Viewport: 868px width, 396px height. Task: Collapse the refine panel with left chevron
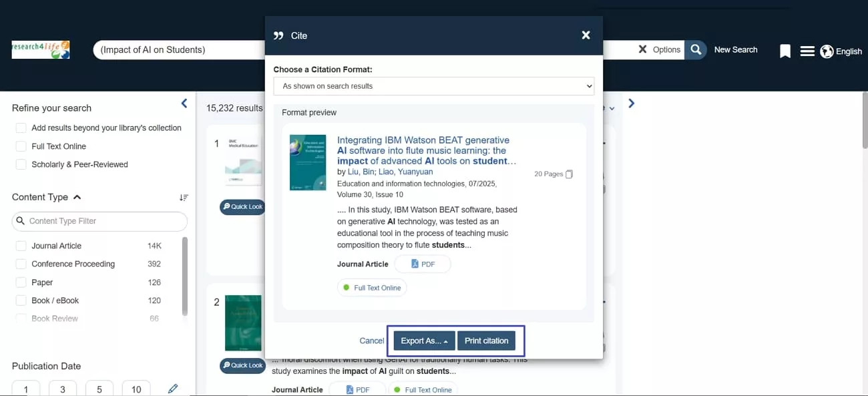coord(184,104)
